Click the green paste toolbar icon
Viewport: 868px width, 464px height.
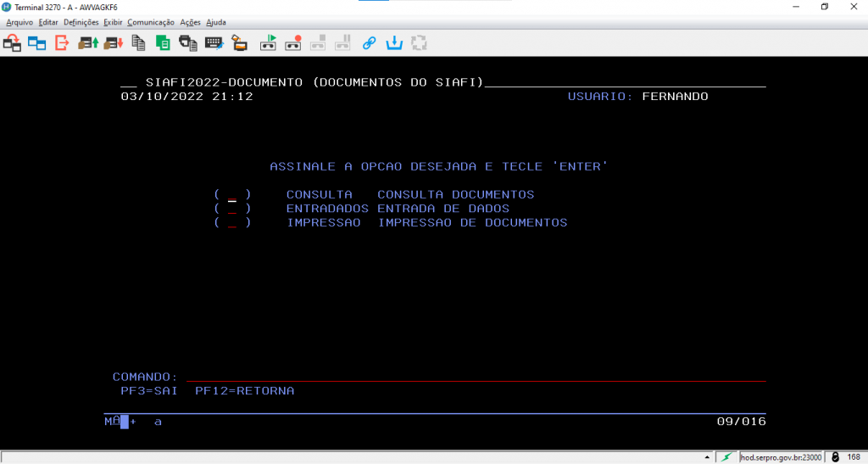click(163, 42)
